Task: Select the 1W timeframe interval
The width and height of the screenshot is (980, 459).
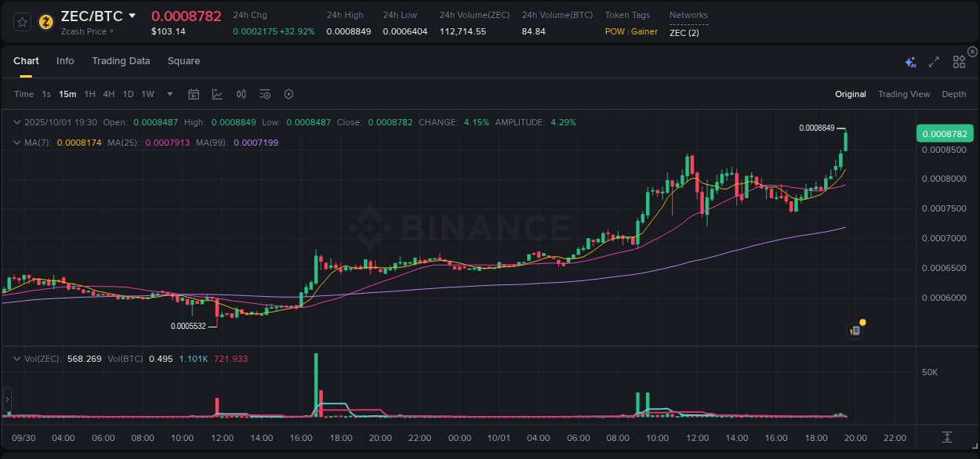Action: (147, 94)
